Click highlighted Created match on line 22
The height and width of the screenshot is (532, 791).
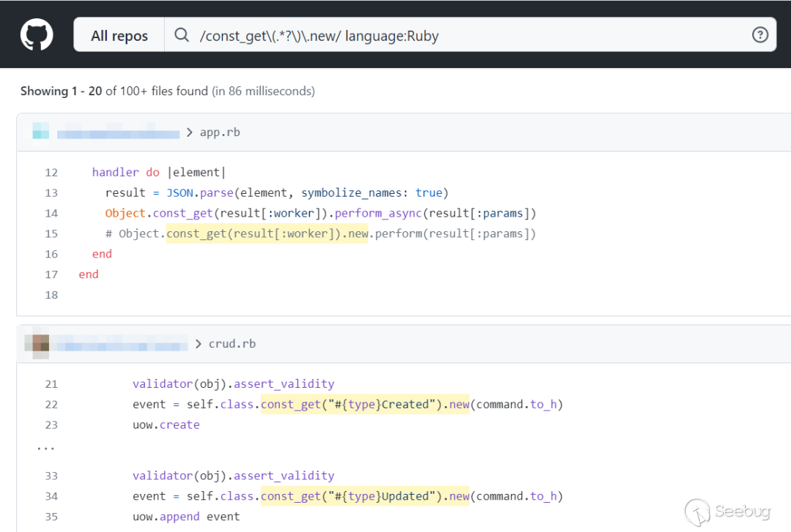click(x=364, y=404)
